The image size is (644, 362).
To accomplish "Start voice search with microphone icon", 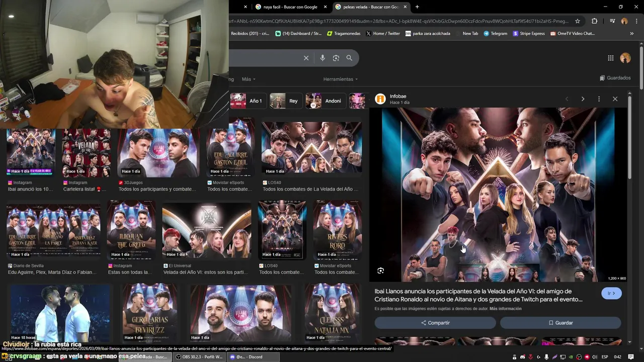I will (323, 58).
